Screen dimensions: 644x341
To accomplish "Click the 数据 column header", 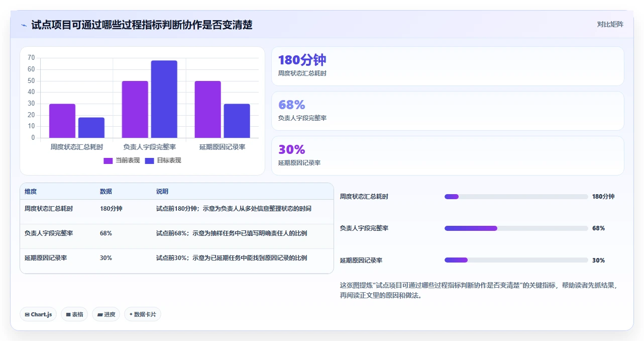I will coord(106,192).
